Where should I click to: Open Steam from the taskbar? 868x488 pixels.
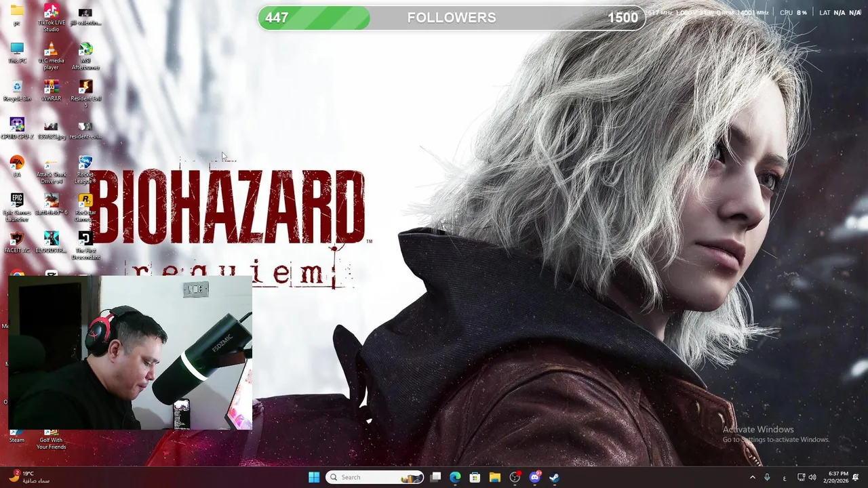[554, 477]
